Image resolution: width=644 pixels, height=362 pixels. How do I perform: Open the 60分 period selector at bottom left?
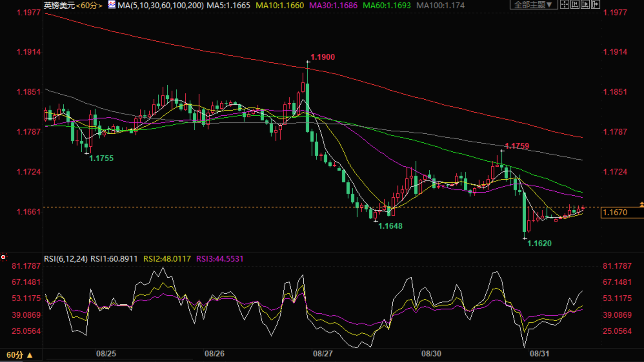19,355
